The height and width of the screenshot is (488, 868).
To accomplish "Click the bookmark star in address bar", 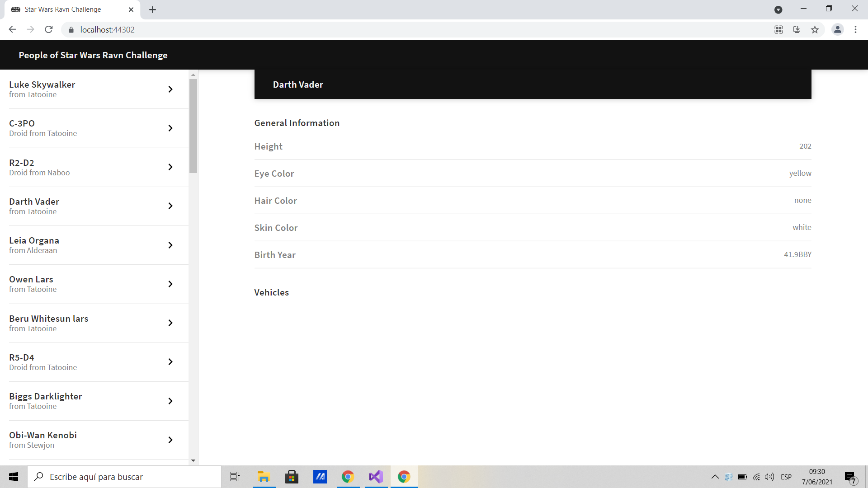I will (815, 29).
